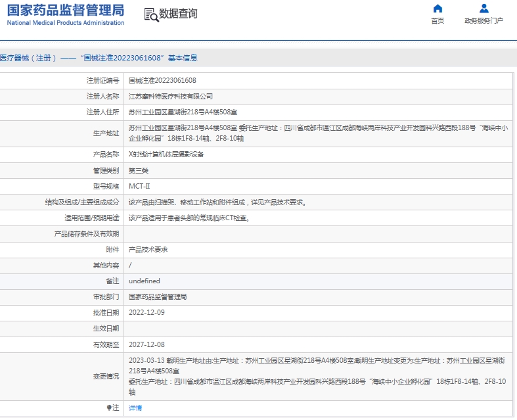Click the 适用范围/预期用途 label

coord(92,218)
